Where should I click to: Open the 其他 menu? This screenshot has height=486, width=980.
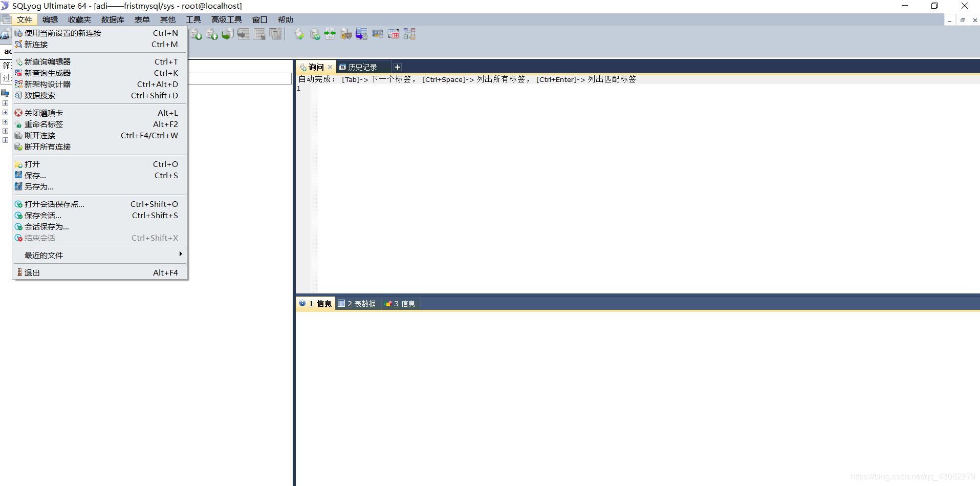168,19
